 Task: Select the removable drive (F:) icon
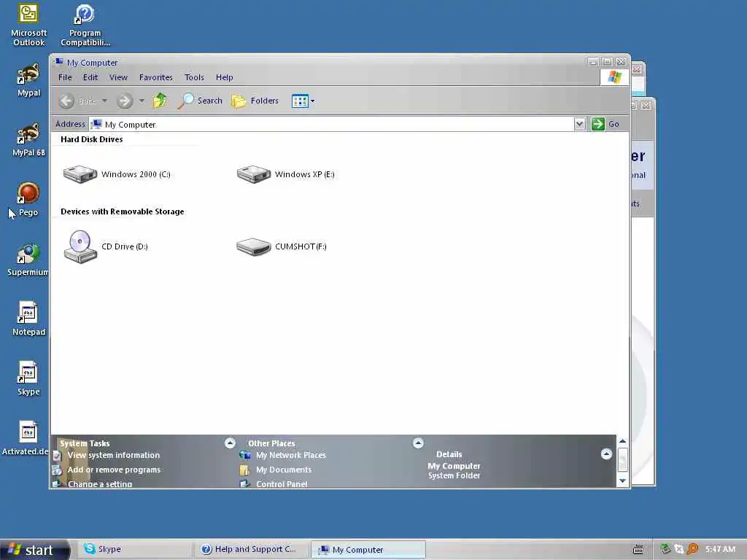pos(253,246)
